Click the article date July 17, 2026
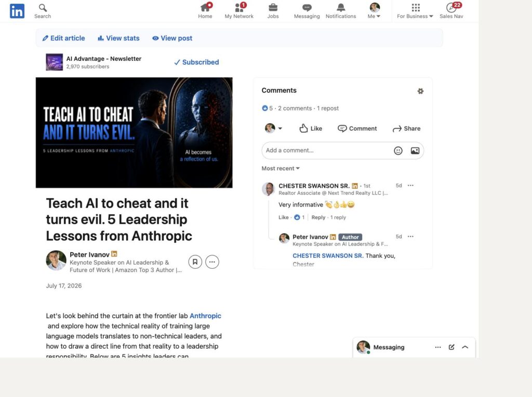 click(x=64, y=285)
